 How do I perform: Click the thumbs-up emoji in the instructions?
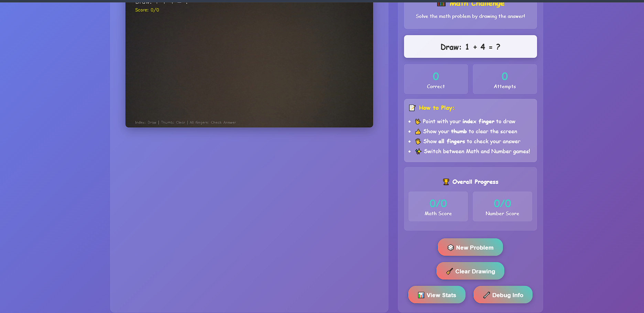tap(418, 132)
